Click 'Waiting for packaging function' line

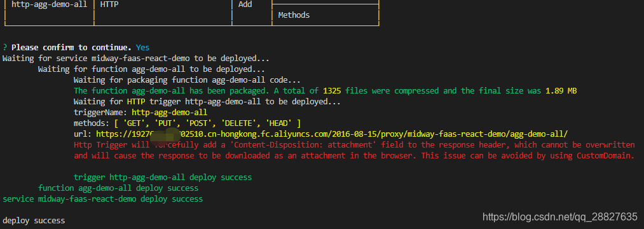(x=187, y=80)
